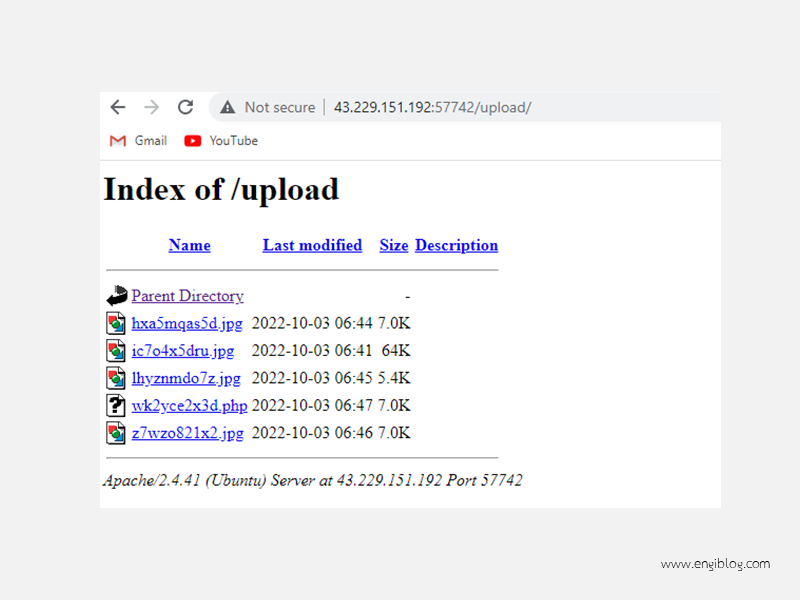
Task: Click the browser forward arrow
Action: pyautogui.click(x=152, y=107)
